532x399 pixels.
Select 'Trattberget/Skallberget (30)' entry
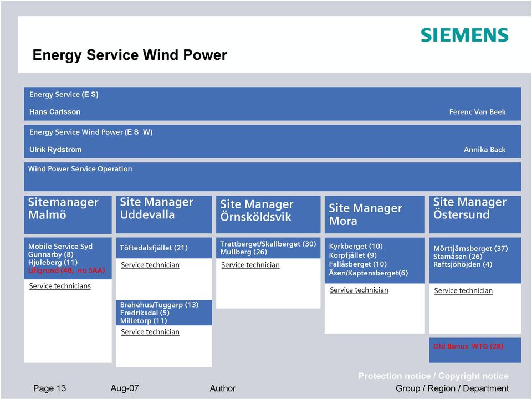point(268,244)
